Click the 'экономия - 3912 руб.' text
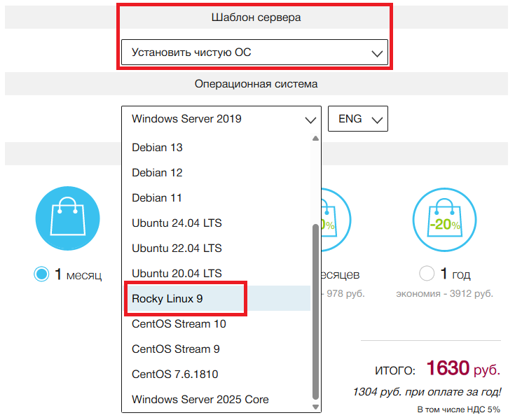Screen dimensions: 515x420 click(x=444, y=293)
